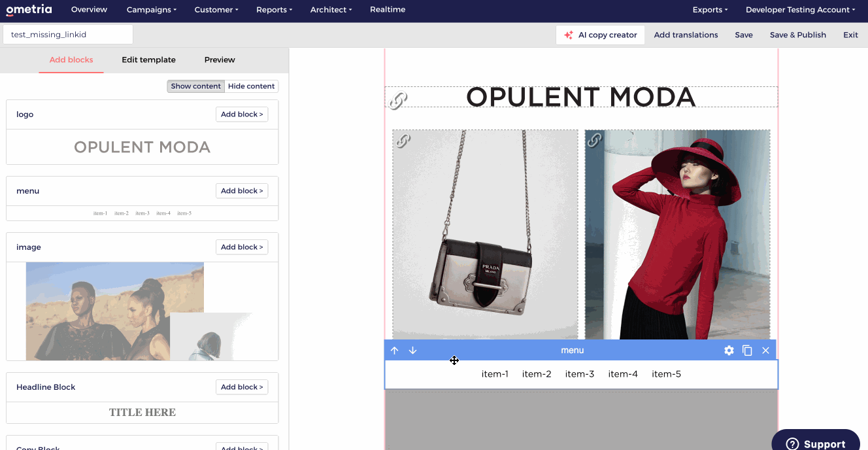Viewport: 868px width, 450px height.
Task: Click link icon on handbag image
Action: [403, 140]
